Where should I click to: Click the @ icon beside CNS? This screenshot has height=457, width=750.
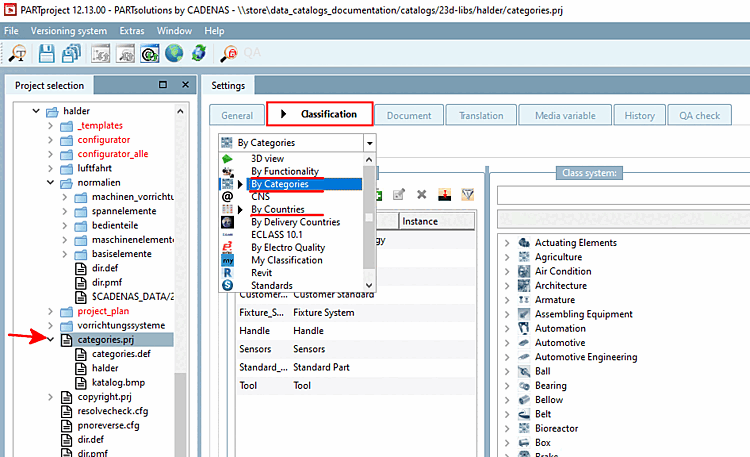[x=227, y=196]
